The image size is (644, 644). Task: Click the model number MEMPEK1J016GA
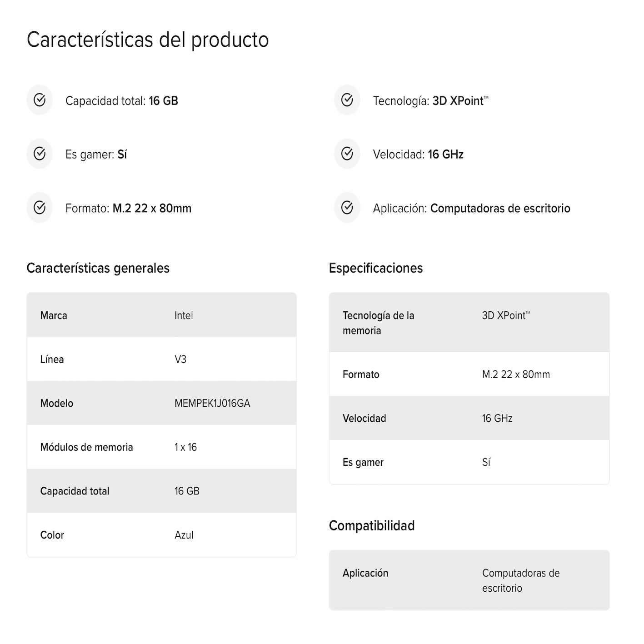click(212, 403)
